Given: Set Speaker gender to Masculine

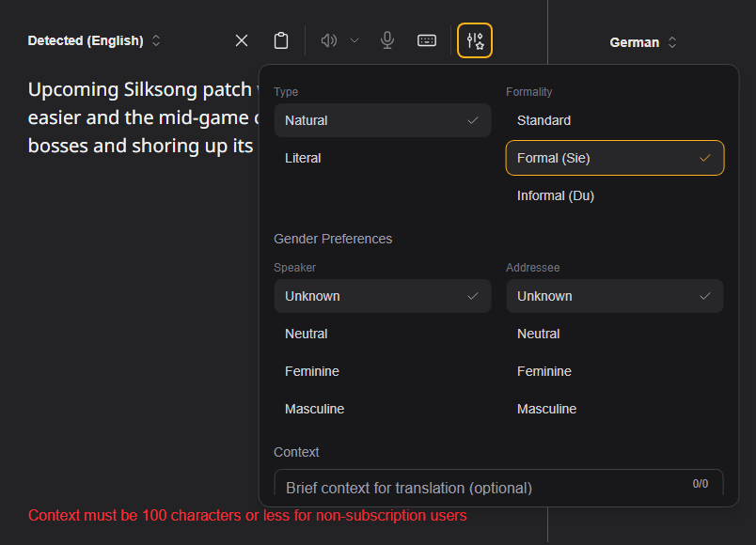Looking at the screenshot, I should 382,409.
